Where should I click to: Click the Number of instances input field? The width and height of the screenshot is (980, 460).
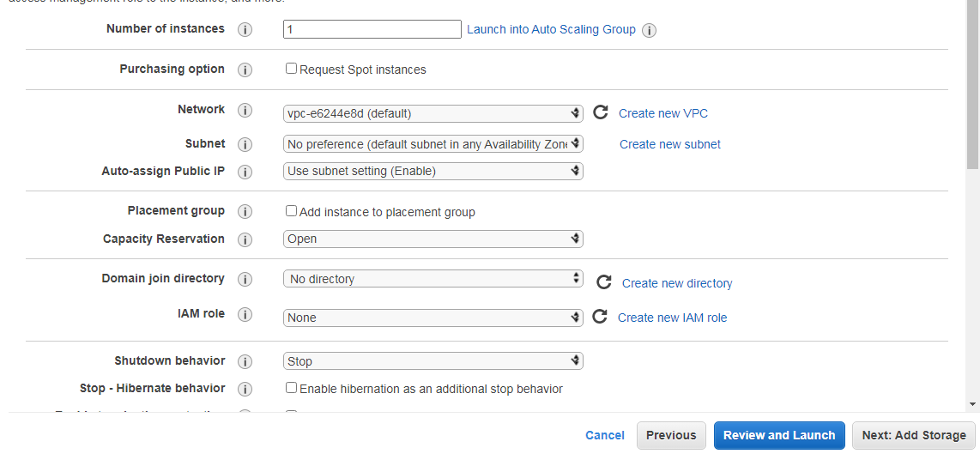click(372, 29)
